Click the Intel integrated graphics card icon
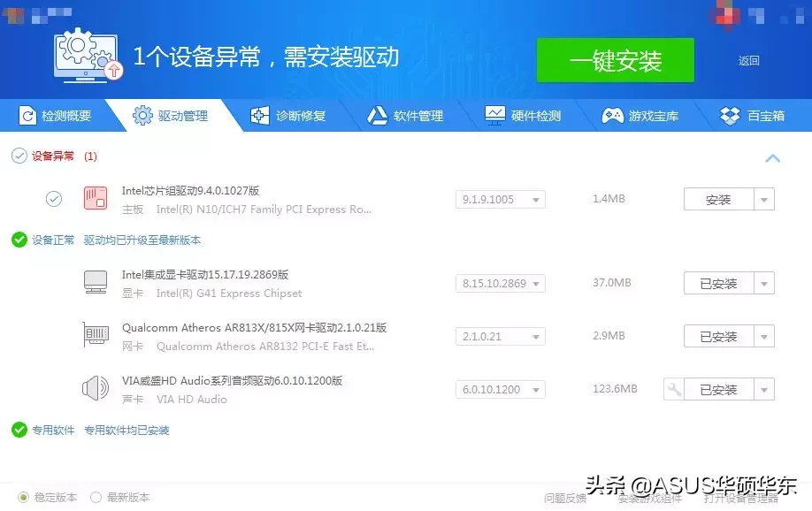Viewport: 812px width, 511px height. (x=96, y=283)
